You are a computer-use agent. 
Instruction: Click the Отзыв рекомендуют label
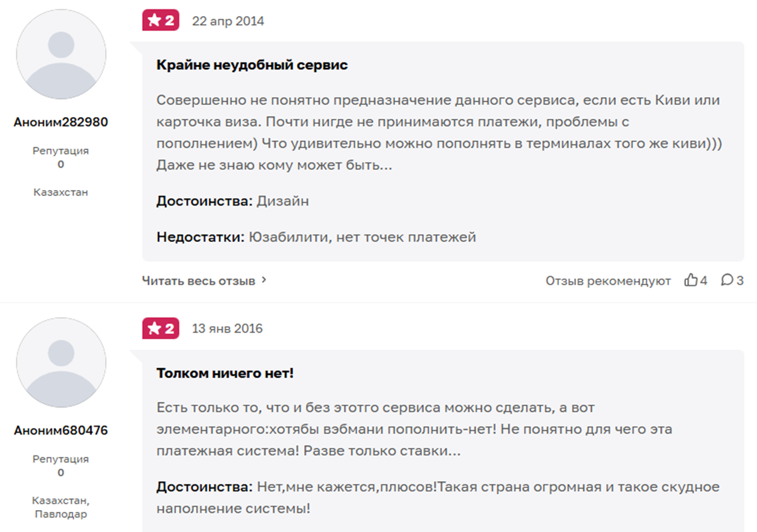[608, 281]
